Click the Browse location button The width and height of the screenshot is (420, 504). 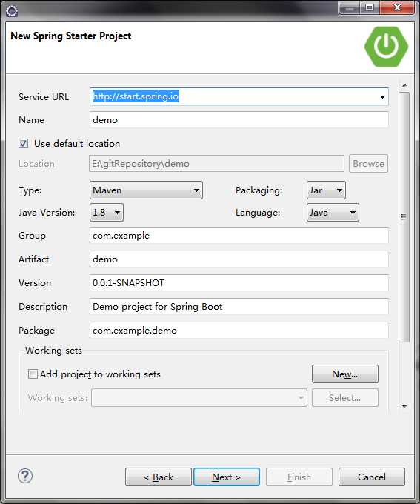(369, 164)
